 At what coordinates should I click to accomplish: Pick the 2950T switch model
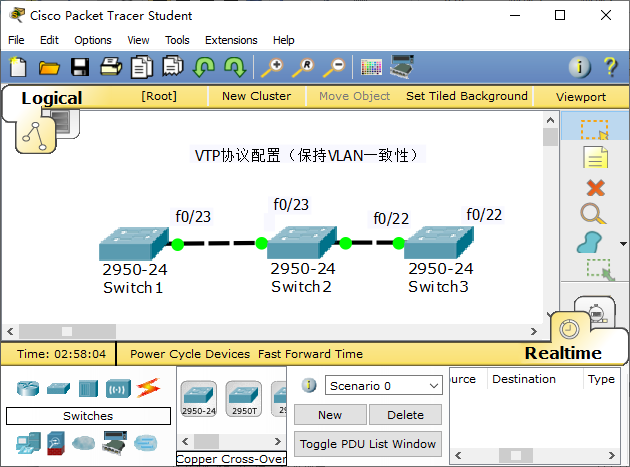click(244, 399)
